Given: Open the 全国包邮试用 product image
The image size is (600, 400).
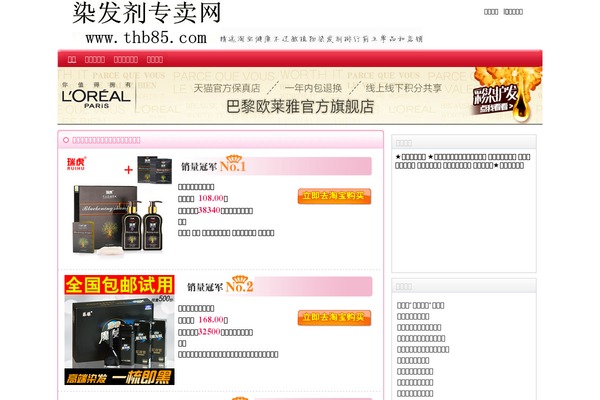Looking at the screenshot, I should (119, 330).
